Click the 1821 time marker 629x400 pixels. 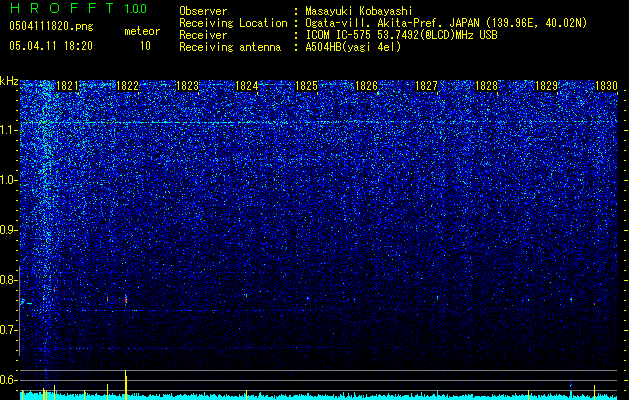[x=67, y=85]
